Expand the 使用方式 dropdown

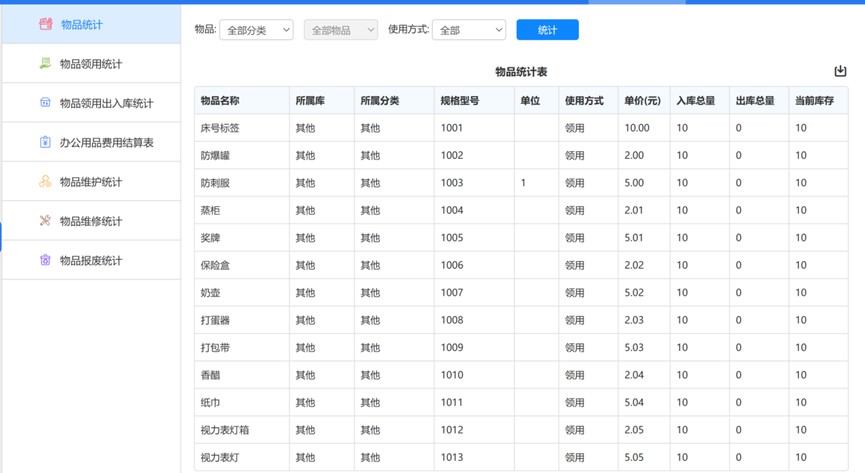click(x=469, y=30)
